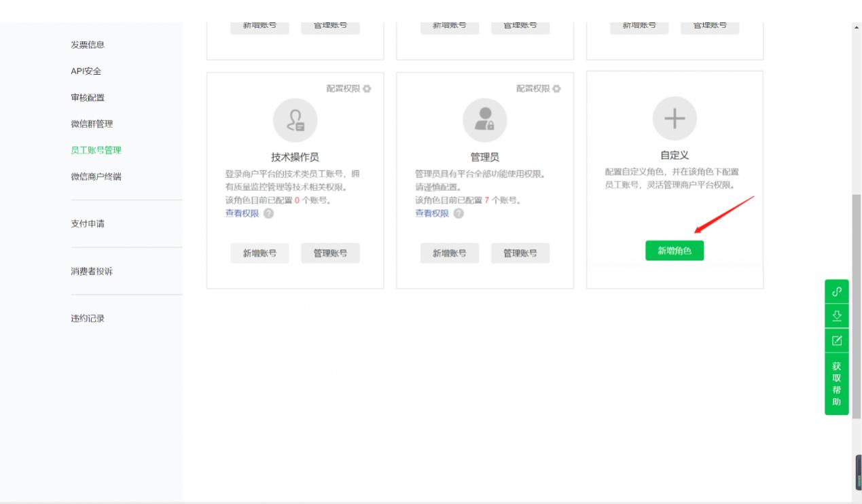862x504 pixels.
Task: Select 审核配置 in sidebar
Action: click(88, 98)
